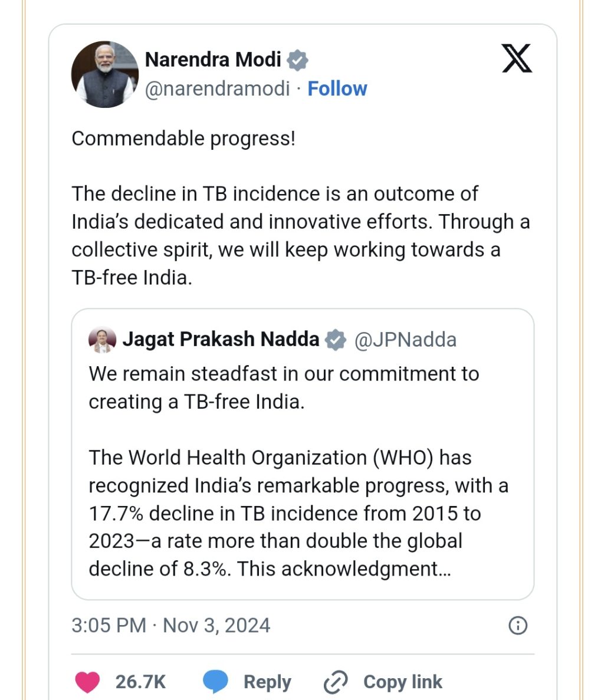Click the 'Commendable progress!' tweet text
Viewport: 604px width, 700px height.
click(183, 139)
